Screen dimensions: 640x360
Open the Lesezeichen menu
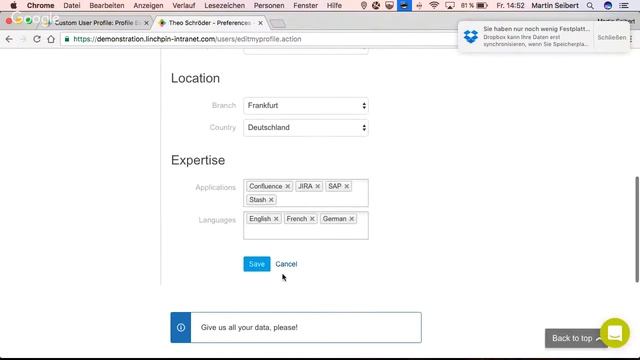[x=224, y=6]
